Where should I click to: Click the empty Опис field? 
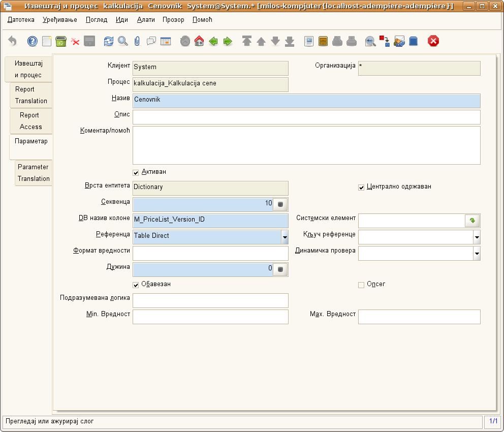(306, 117)
